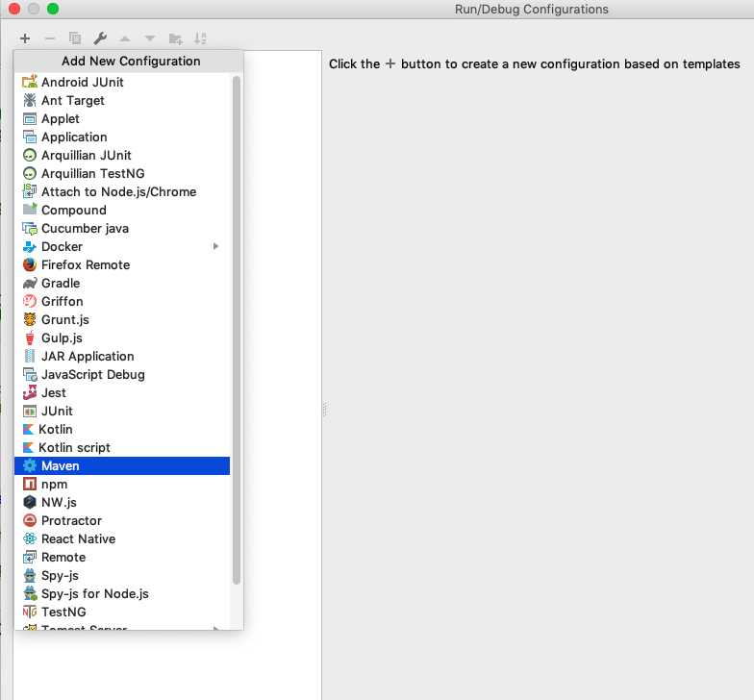Click the Cucumber java icon

point(30,228)
